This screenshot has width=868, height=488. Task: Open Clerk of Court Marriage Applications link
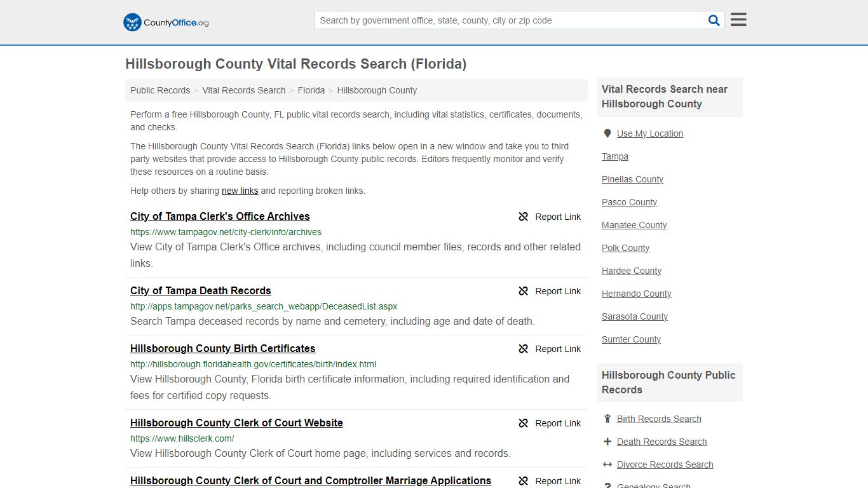pos(311,480)
